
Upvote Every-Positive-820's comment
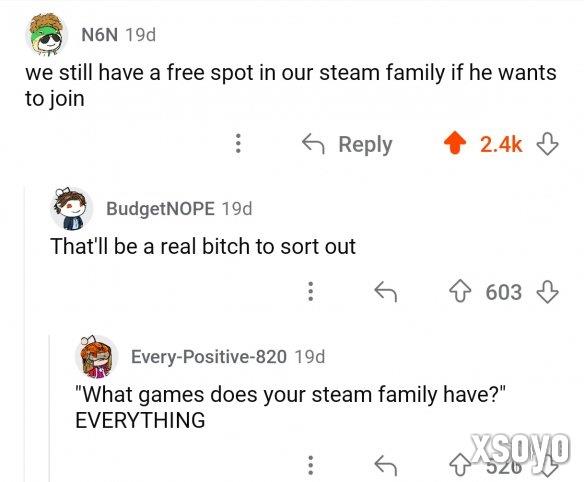(460, 466)
